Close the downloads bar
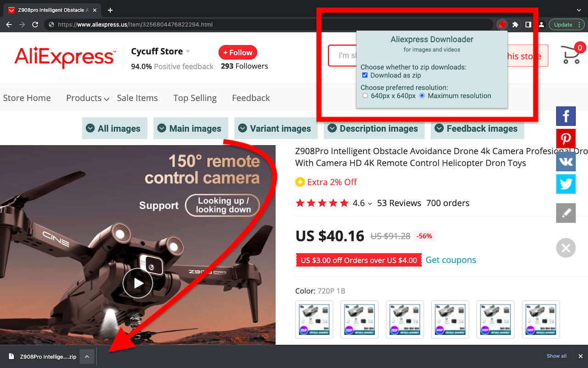The image size is (588, 368). tap(581, 356)
